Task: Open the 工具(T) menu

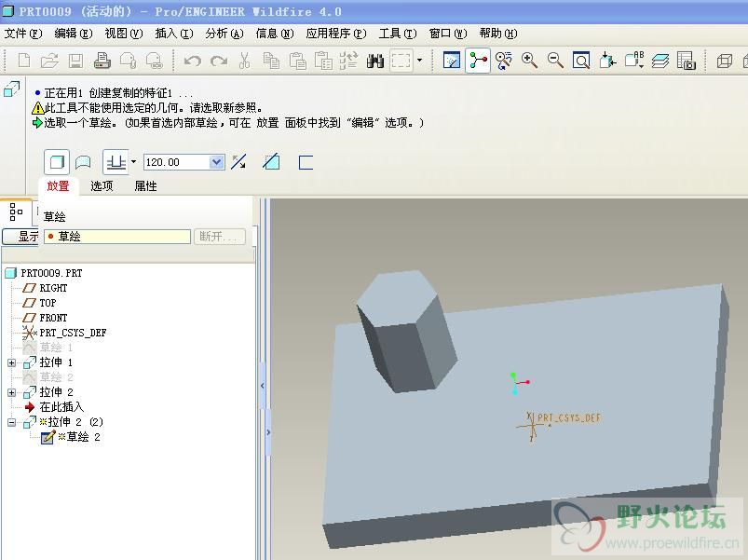Action: 398,34
